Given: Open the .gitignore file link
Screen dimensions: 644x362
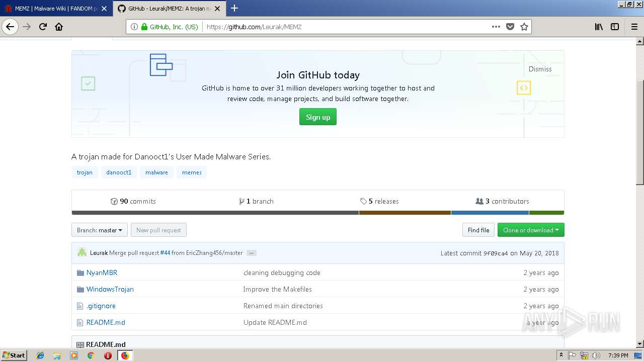Looking at the screenshot, I should (x=101, y=306).
